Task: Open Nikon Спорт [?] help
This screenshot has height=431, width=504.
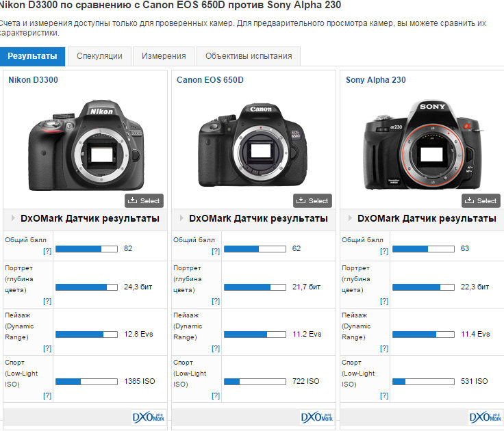Action: tap(47, 395)
